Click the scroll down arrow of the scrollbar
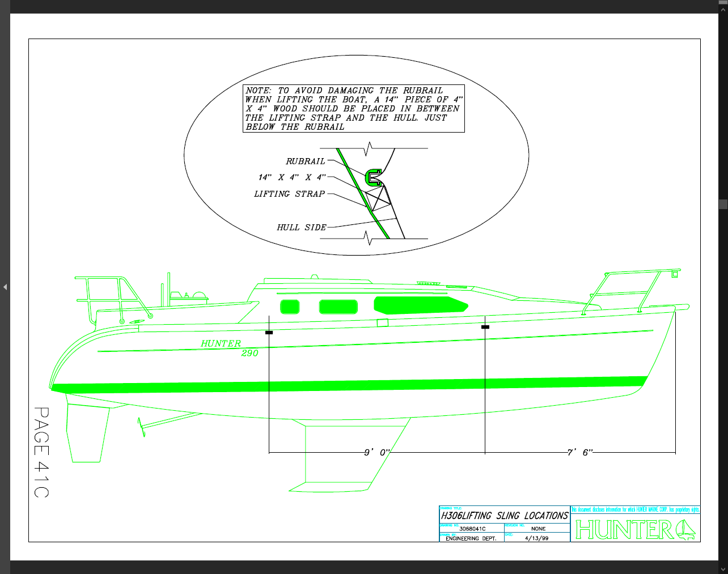Viewport: 728px width, 574px height. 723,568
